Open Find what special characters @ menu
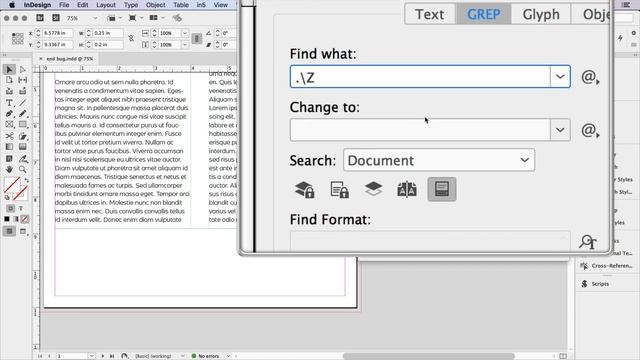The height and width of the screenshot is (360, 640). pos(590,77)
